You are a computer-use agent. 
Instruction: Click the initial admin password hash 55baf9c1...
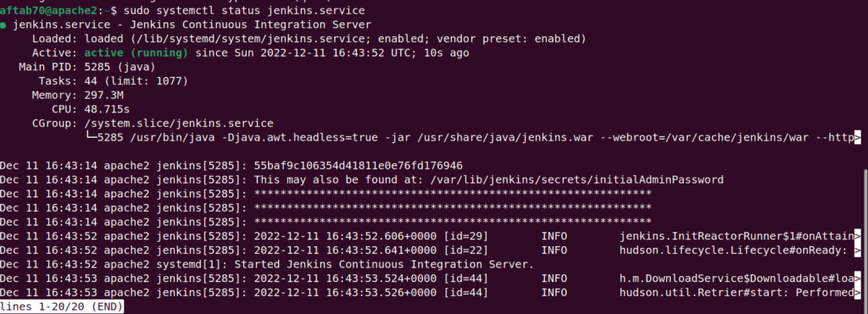click(359, 166)
